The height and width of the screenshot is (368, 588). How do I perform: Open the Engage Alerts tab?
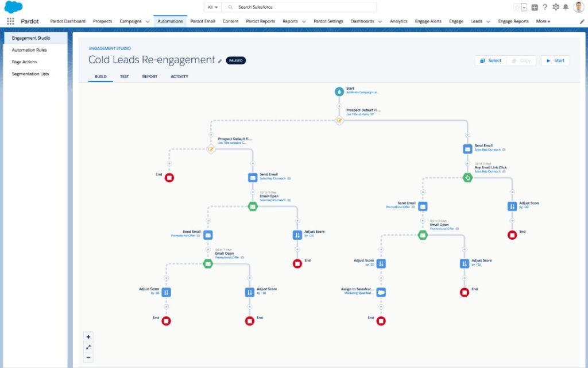[428, 21]
